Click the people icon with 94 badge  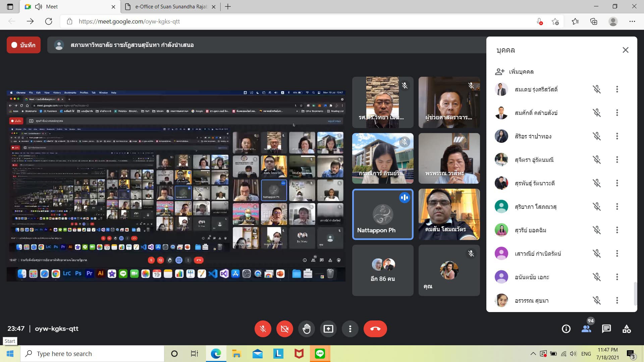point(586,329)
